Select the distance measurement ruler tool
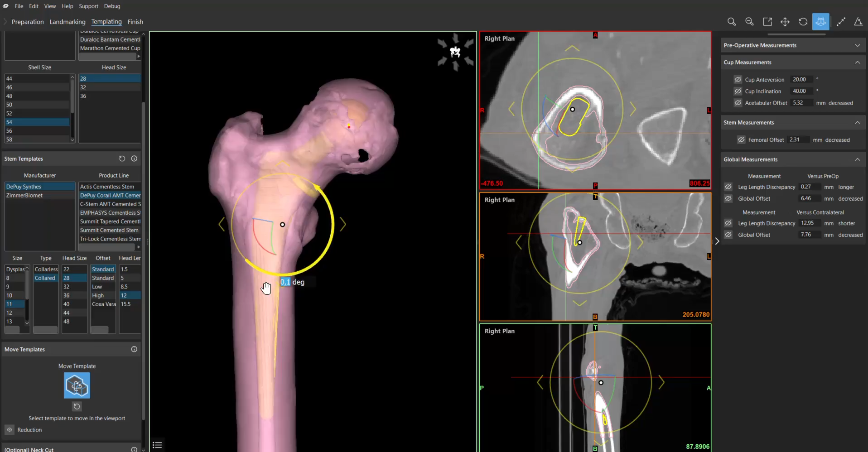 click(841, 22)
